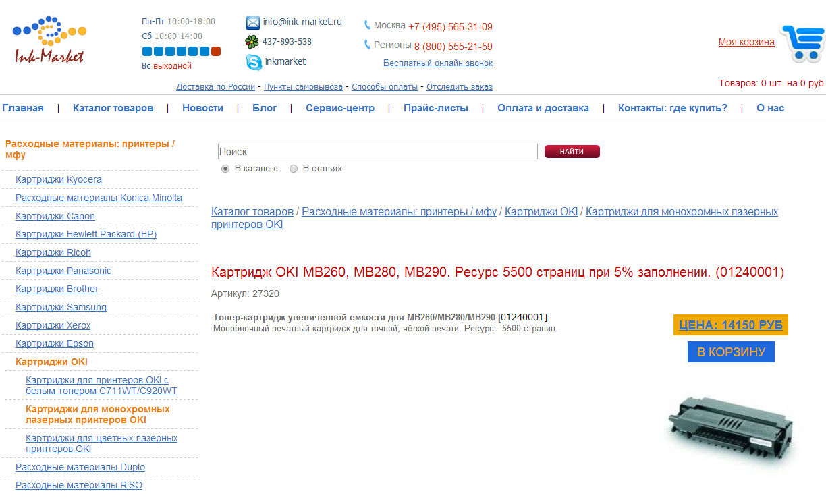Click the ICQ flower icon

(252, 42)
